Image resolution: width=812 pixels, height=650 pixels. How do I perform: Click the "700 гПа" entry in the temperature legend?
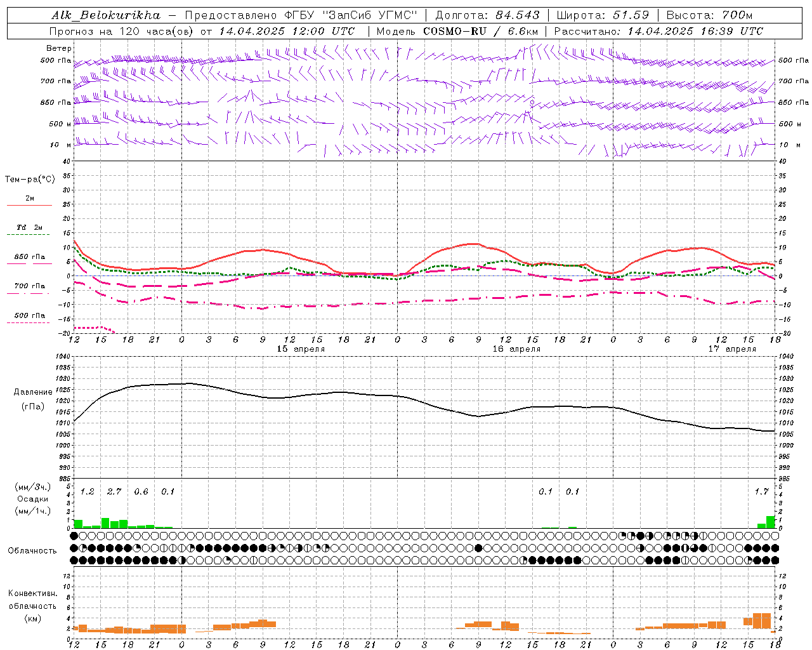(x=30, y=286)
